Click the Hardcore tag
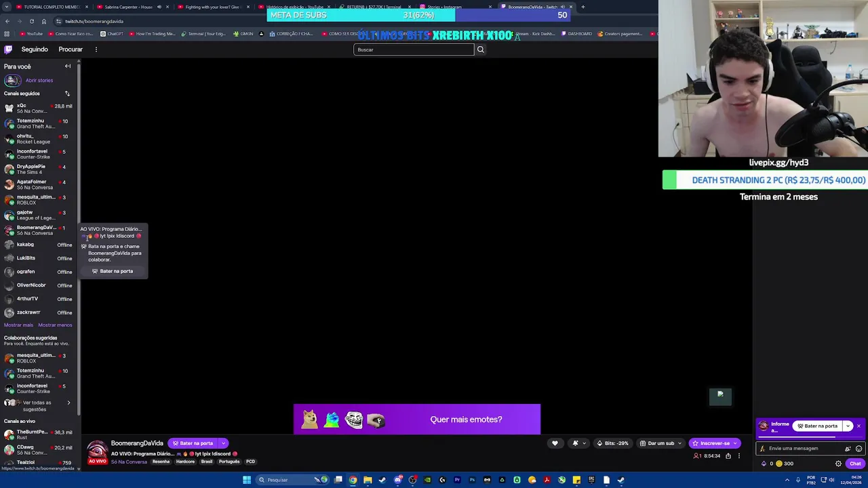This screenshot has width=868, height=488. (185, 462)
